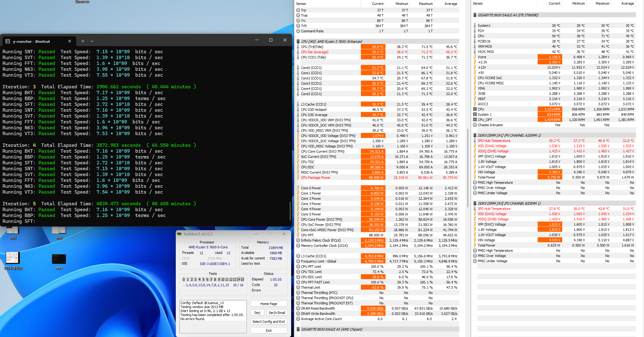Open ttt4 desktop file icon
The height and width of the screenshot is (337, 644).
[x=59, y=233]
